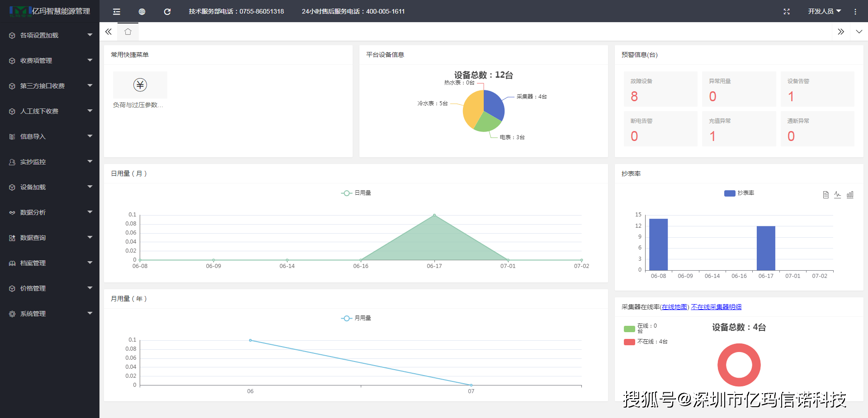Click the 第三方接口收费 cube icon
Image resolution: width=868 pixels, height=418 pixels.
[12, 86]
